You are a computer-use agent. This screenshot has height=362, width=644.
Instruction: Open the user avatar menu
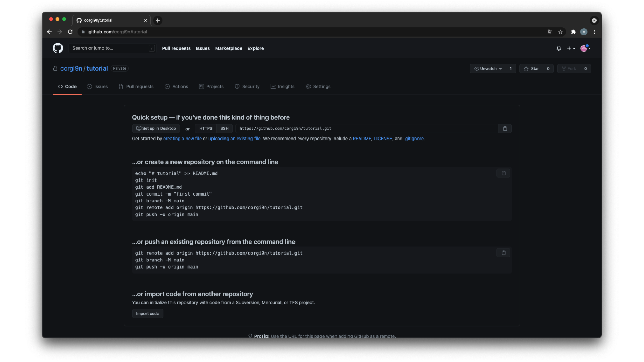[x=585, y=48]
